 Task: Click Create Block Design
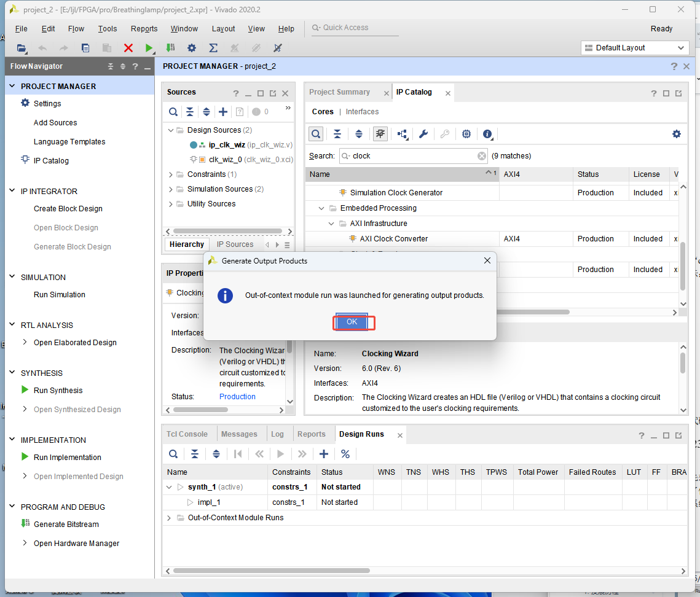pos(68,208)
